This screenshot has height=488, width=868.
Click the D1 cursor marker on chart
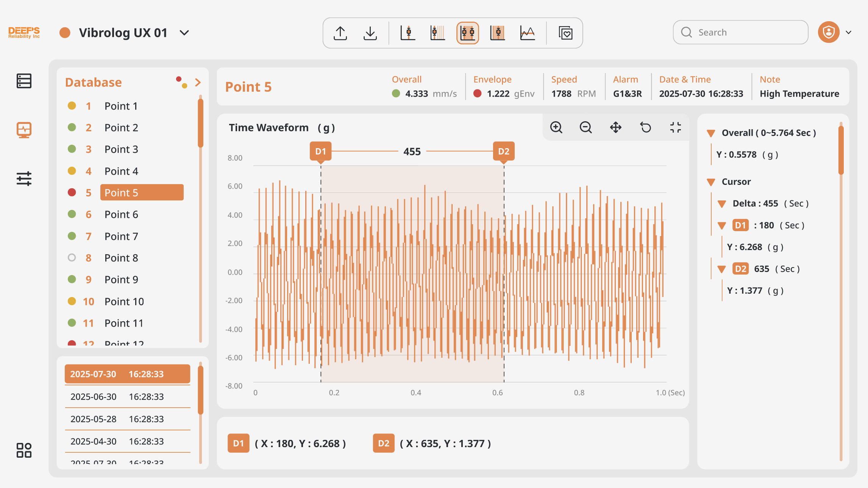tap(321, 152)
